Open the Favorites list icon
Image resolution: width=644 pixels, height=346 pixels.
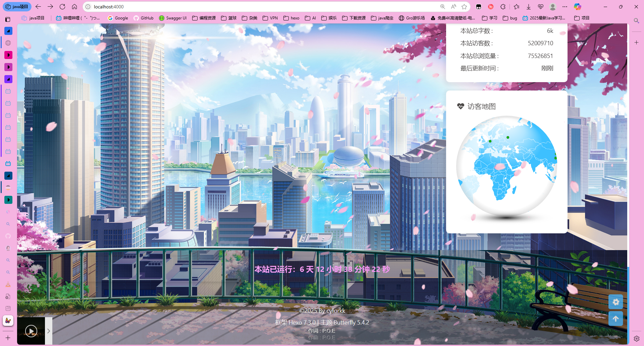517,7
